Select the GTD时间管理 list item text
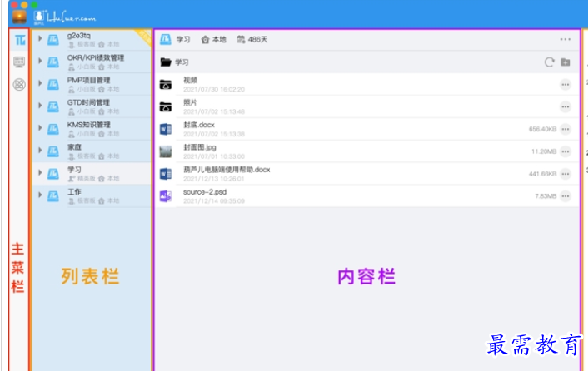The image size is (588, 371). tap(88, 102)
